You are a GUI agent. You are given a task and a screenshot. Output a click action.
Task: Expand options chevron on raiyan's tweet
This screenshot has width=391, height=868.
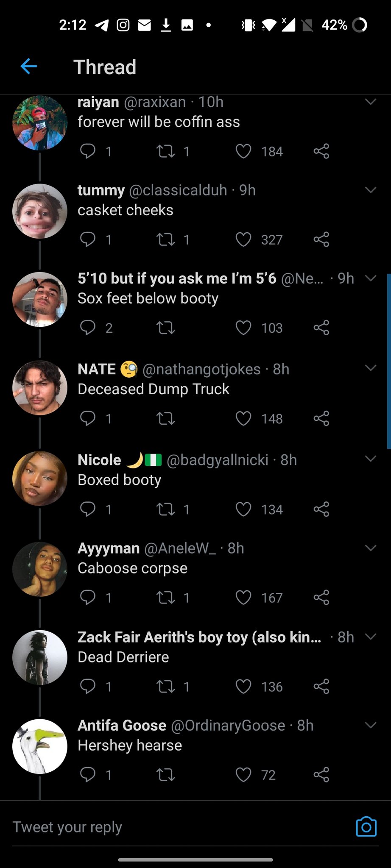pyautogui.click(x=371, y=102)
